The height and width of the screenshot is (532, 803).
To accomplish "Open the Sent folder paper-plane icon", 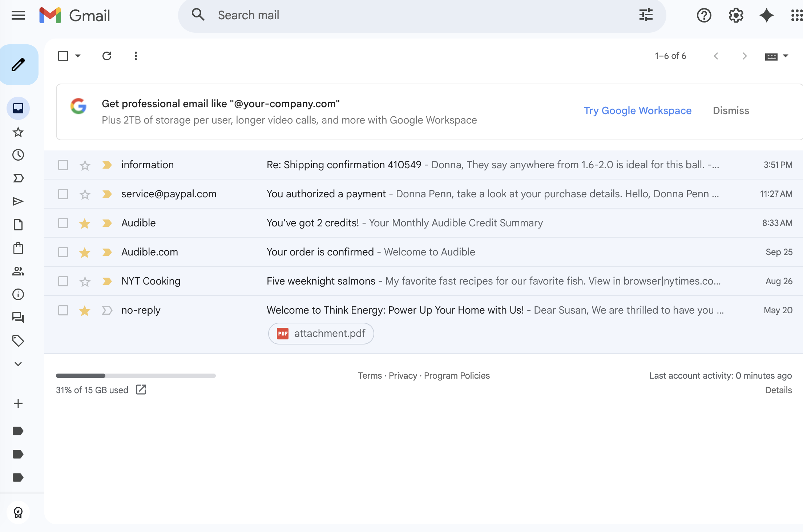I will tap(18, 201).
